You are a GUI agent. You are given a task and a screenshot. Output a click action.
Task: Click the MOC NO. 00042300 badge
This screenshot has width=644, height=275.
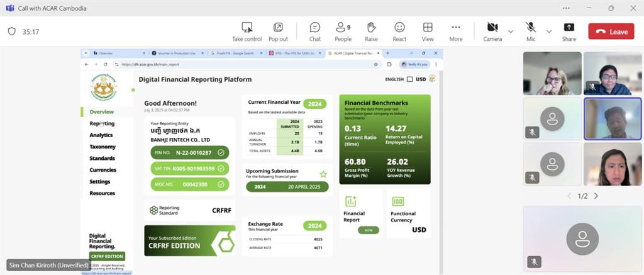(x=190, y=184)
